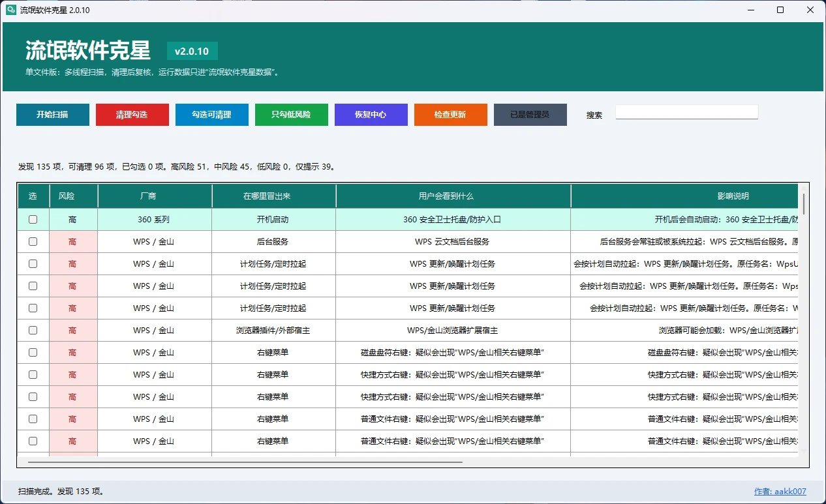The image size is (826, 504).
Task: Select cell WPS/金山浏览器扩展宿主
Action: coord(453,331)
